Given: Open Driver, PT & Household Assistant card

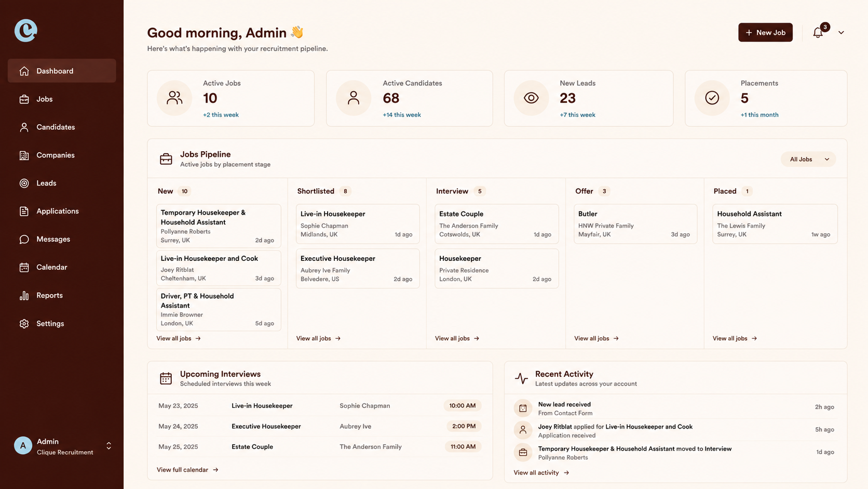Looking at the screenshot, I should coord(219,309).
